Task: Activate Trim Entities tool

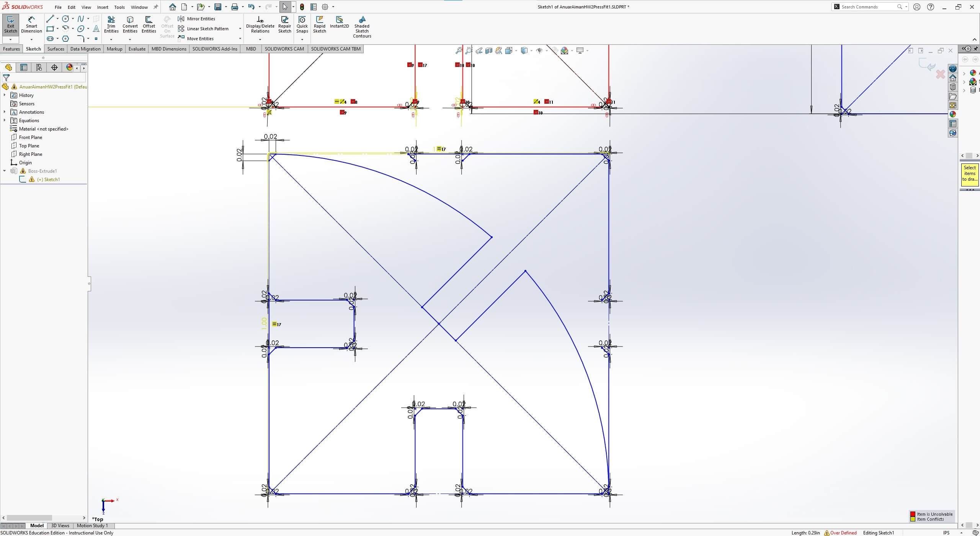Action: coord(111,25)
